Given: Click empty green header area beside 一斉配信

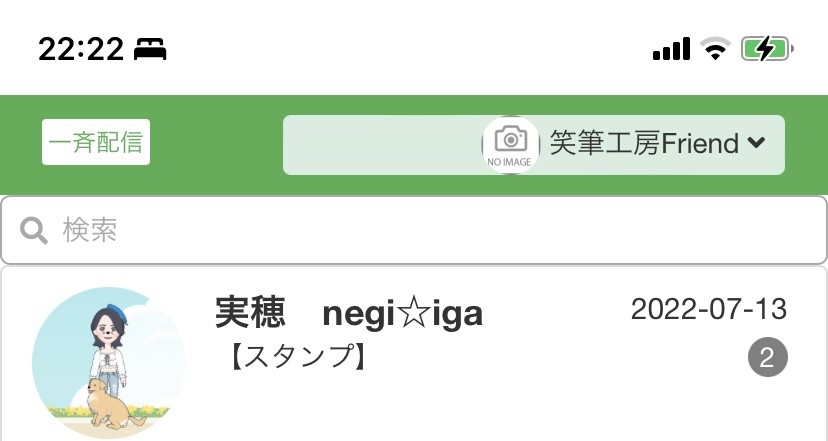Looking at the screenshot, I should [217, 145].
